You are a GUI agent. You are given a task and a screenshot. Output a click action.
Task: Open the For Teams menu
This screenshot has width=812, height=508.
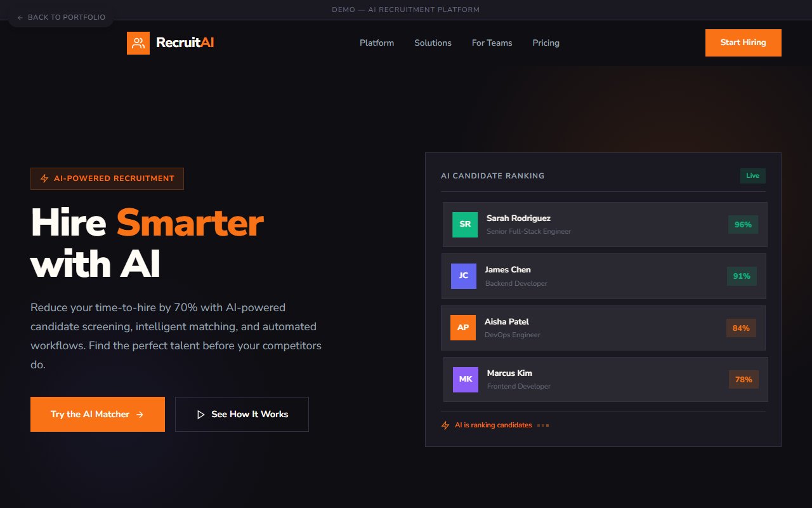(492, 43)
